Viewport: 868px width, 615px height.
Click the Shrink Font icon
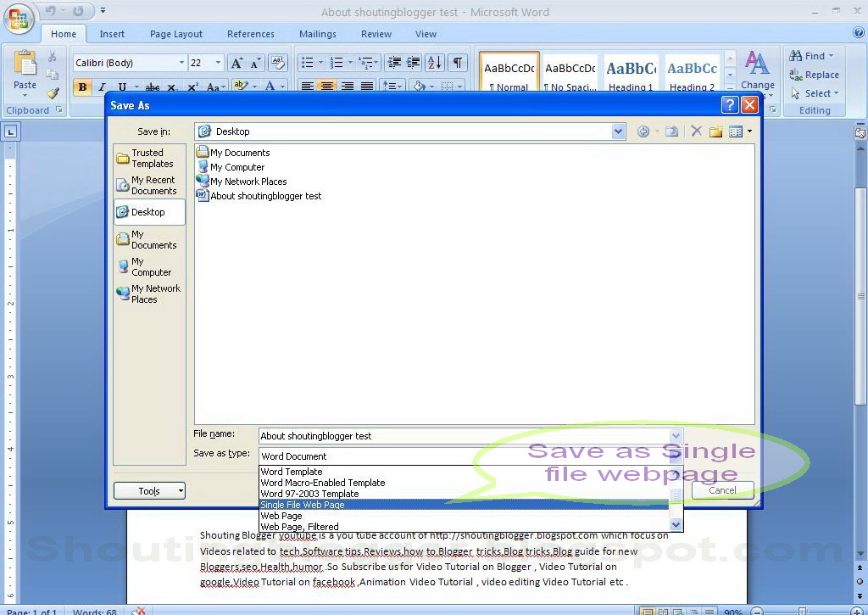coord(254,63)
